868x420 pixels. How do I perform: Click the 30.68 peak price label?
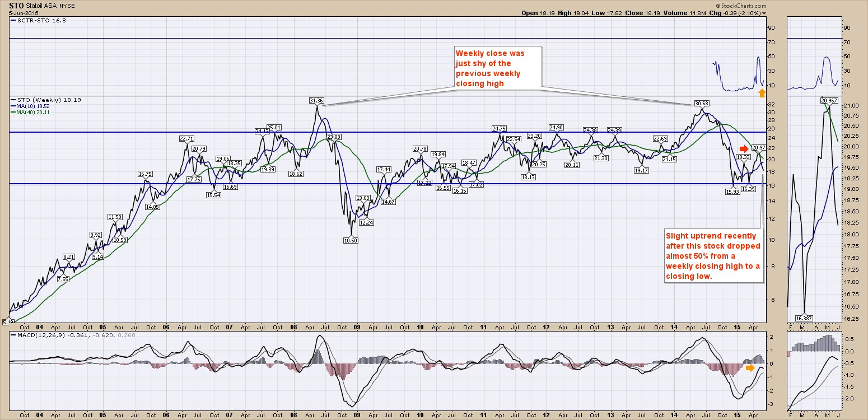[702, 104]
